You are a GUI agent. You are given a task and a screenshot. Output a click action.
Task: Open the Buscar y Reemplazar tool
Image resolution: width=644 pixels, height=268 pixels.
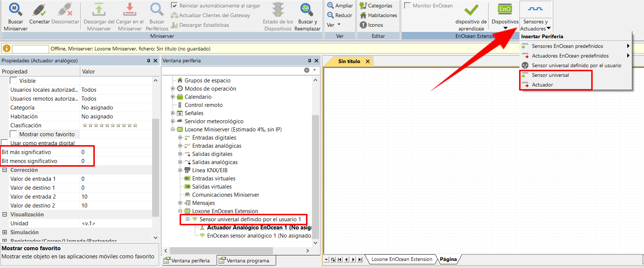pyautogui.click(x=307, y=9)
